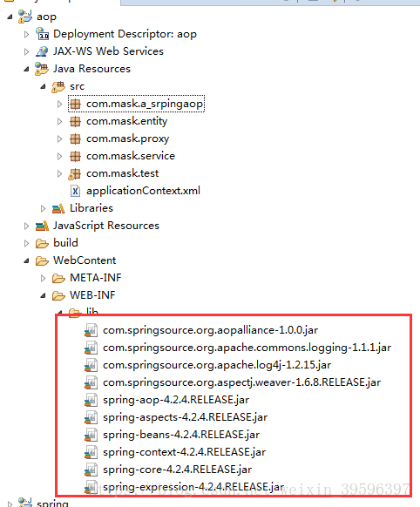Select com.springsource.org.apache.log4j-1.2.15.jar

pos(217,365)
